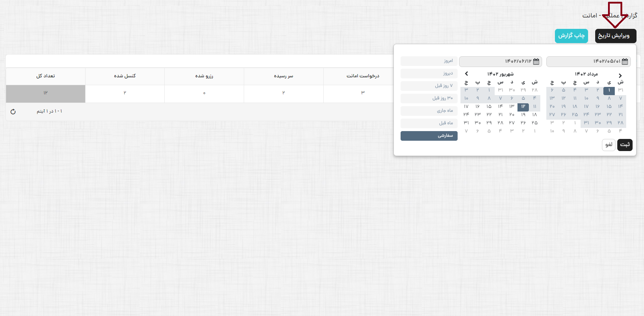
Task: Click the right-pointing arrow beside مرداد ۱۴۰۲
Action: tap(620, 76)
